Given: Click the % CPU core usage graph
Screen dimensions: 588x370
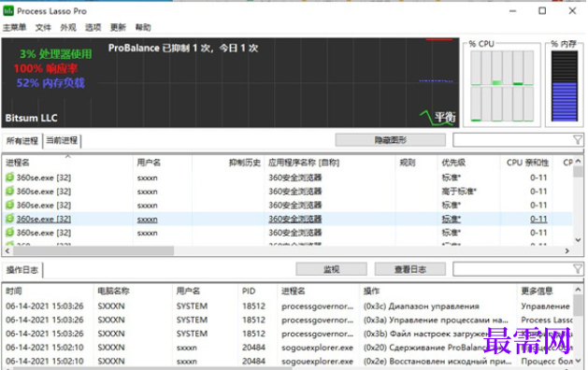Looking at the screenshot, I should pyautogui.click(x=502, y=86).
